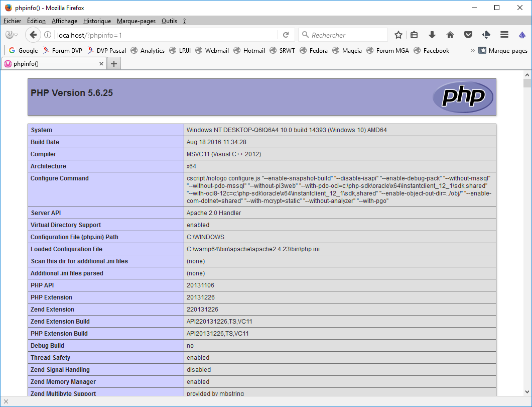Open the Fichier menu
Viewport: 532px width, 407px height.
click(x=12, y=21)
